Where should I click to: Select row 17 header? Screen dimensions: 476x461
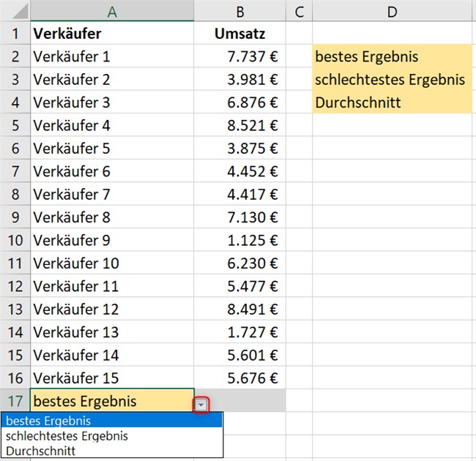[x=15, y=401]
